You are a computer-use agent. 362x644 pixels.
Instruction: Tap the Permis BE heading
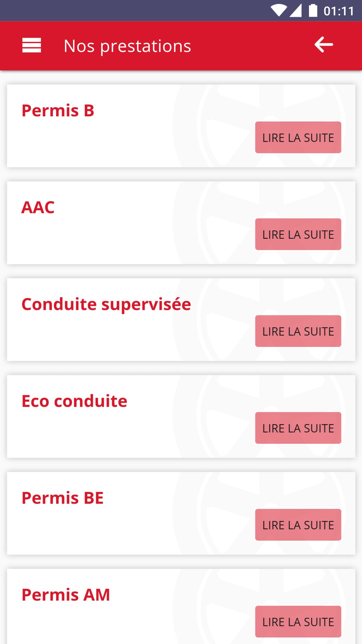pyautogui.click(x=63, y=498)
